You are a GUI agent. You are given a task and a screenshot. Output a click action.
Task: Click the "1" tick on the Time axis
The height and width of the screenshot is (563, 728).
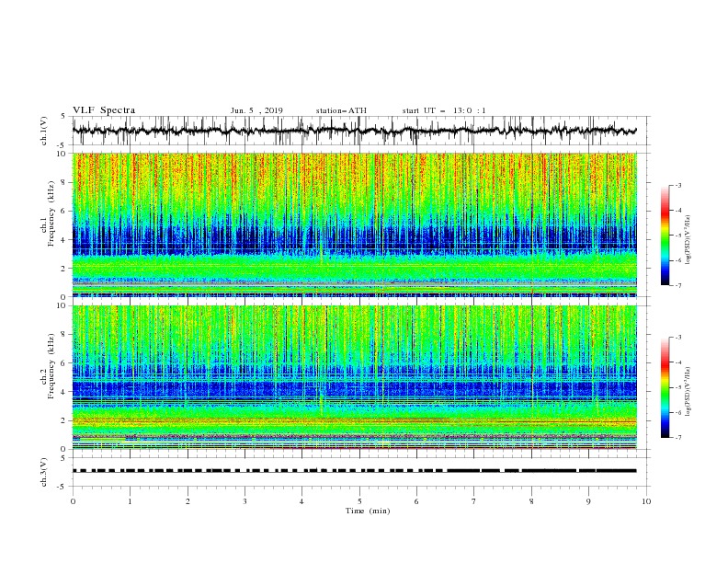[x=130, y=501]
